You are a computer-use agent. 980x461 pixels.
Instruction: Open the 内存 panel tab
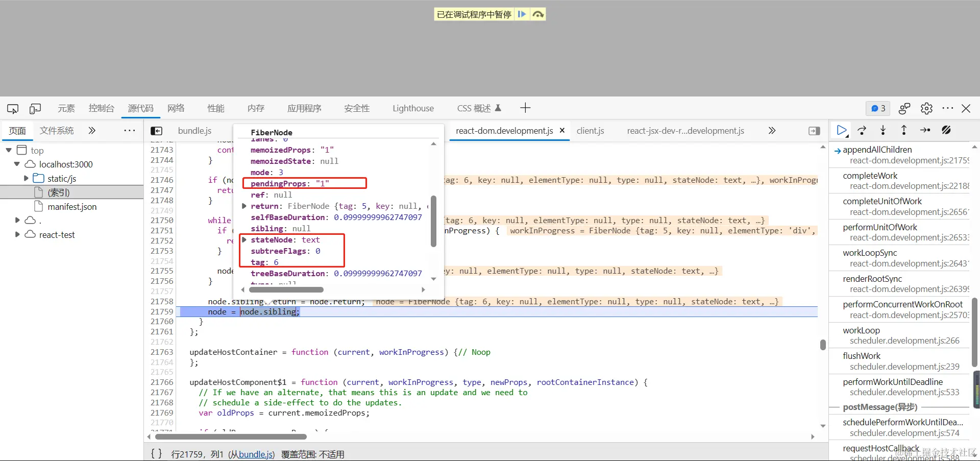256,108
